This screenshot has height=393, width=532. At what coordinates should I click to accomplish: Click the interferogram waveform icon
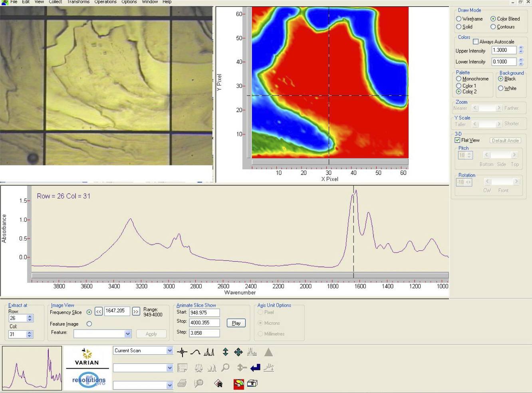pyautogui.click(x=182, y=352)
